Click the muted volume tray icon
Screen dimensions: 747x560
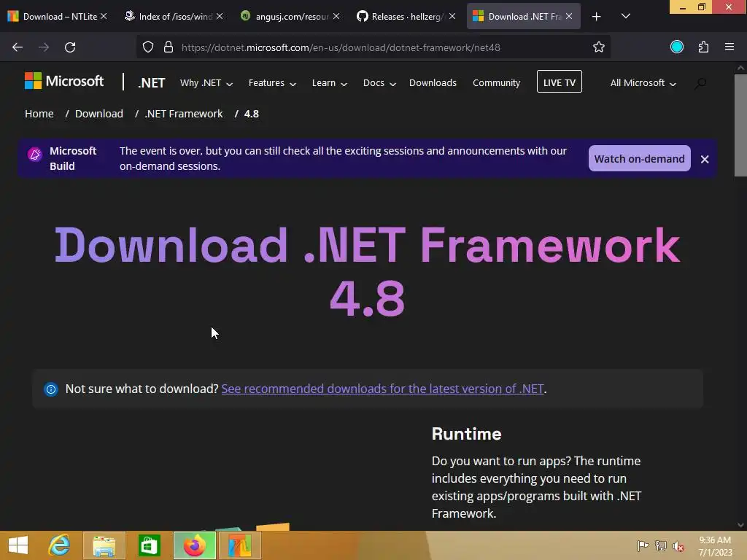tap(678, 546)
